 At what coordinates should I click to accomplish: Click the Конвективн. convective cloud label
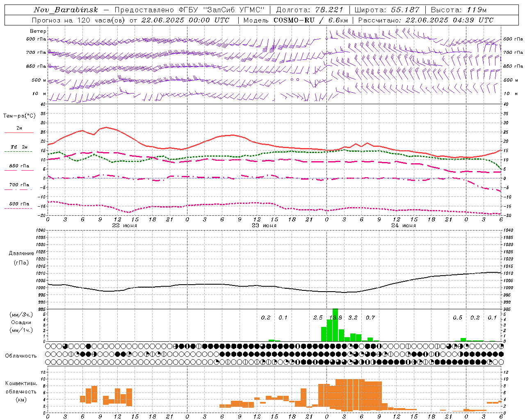coord(21,383)
